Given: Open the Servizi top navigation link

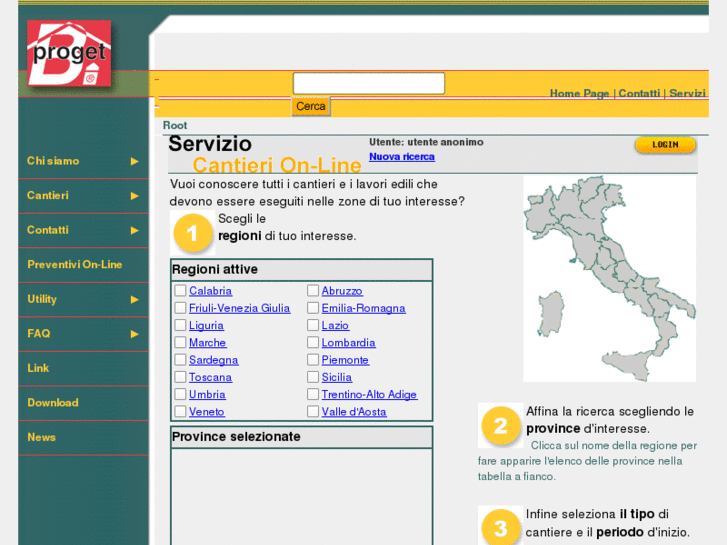Looking at the screenshot, I should coord(688,93).
